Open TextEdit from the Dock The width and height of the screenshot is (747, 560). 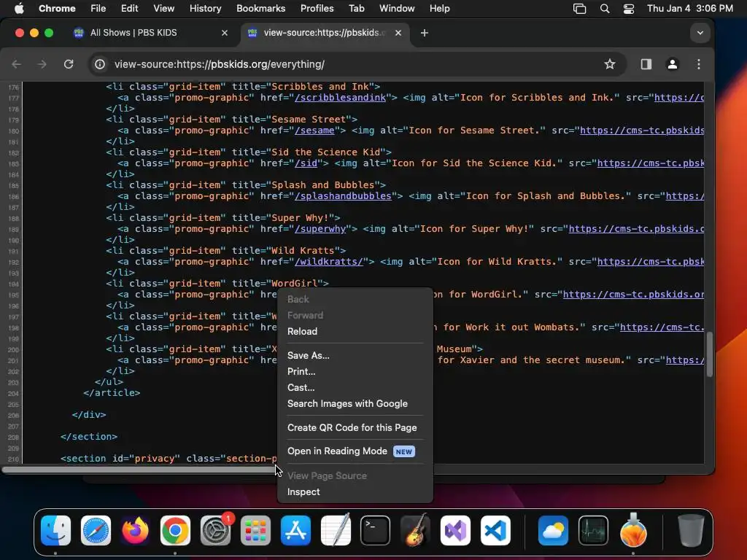point(336,530)
